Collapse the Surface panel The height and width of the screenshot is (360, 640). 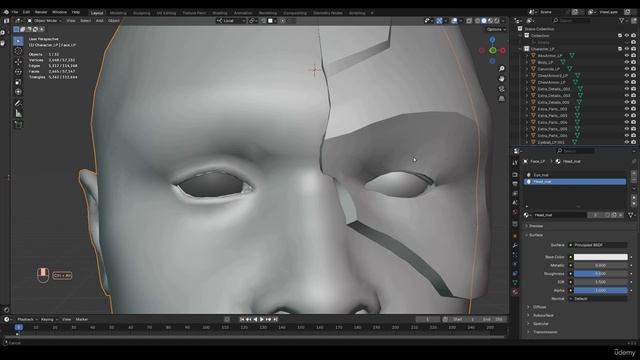[x=535, y=235]
